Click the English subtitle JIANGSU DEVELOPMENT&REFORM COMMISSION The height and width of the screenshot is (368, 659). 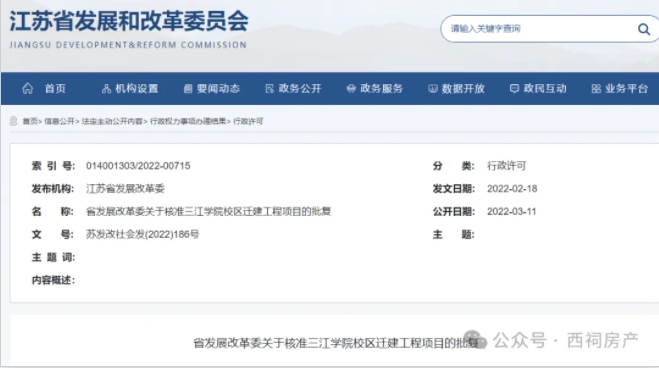pyautogui.click(x=128, y=45)
